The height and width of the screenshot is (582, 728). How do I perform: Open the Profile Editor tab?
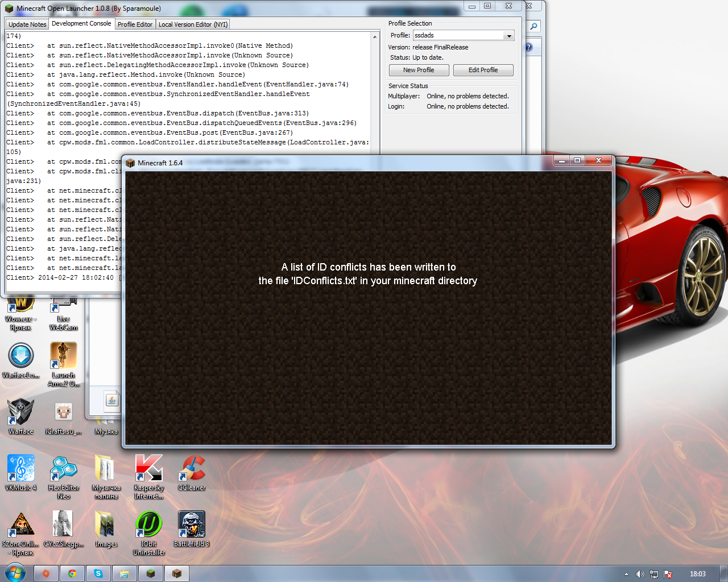(135, 24)
